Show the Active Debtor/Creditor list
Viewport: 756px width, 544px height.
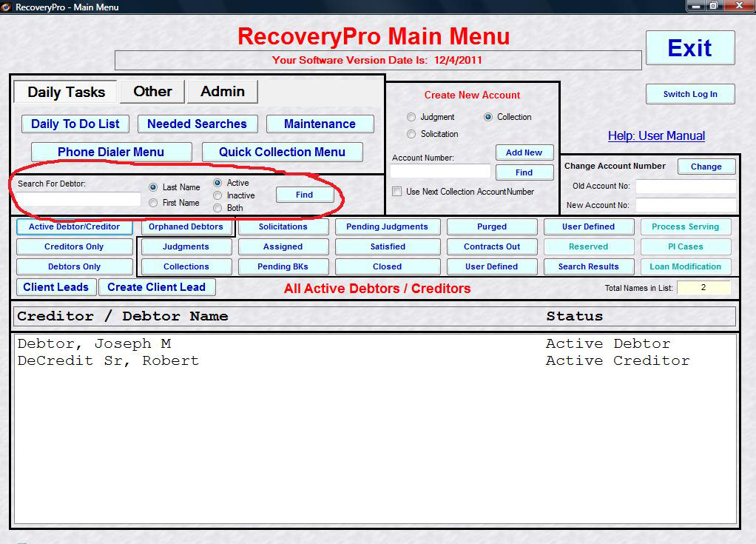pyautogui.click(x=74, y=226)
